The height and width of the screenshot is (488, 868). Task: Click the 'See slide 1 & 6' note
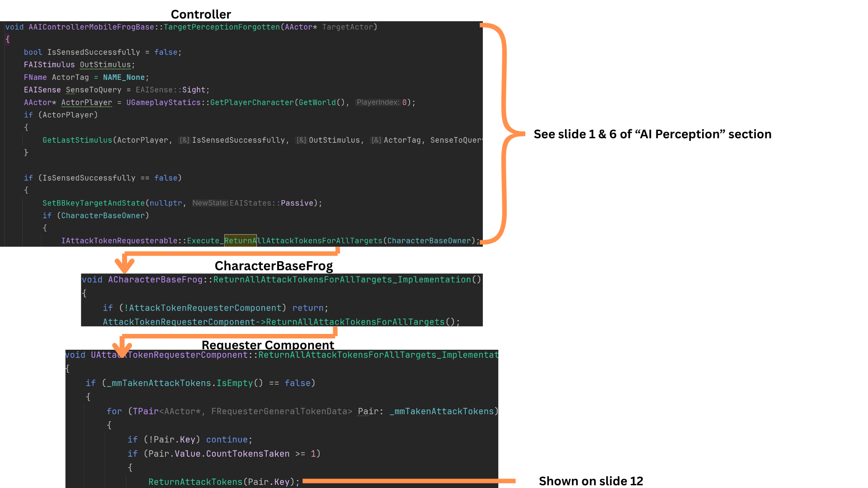click(x=652, y=134)
